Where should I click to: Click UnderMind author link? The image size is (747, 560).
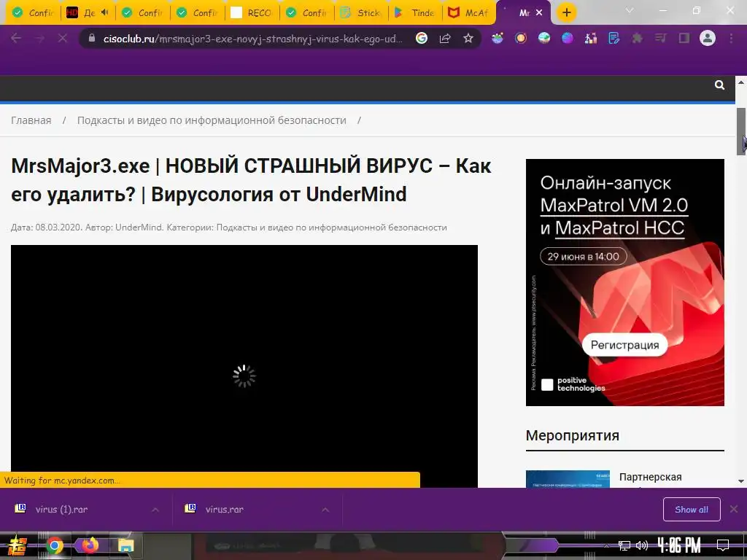(x=139, y=227)
